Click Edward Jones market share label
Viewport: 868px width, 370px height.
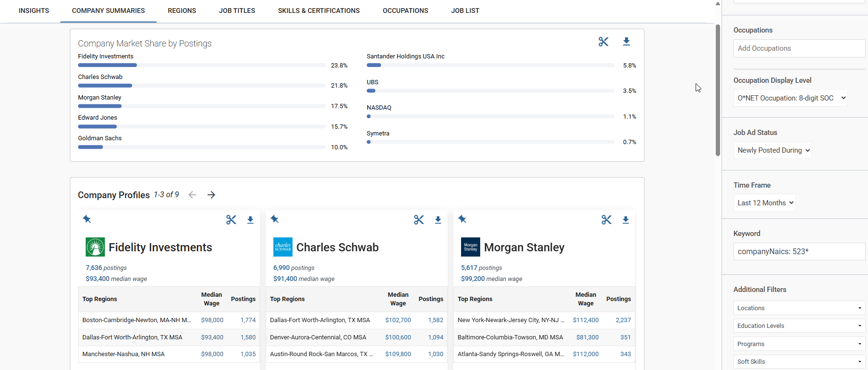(x=98, y=118)
